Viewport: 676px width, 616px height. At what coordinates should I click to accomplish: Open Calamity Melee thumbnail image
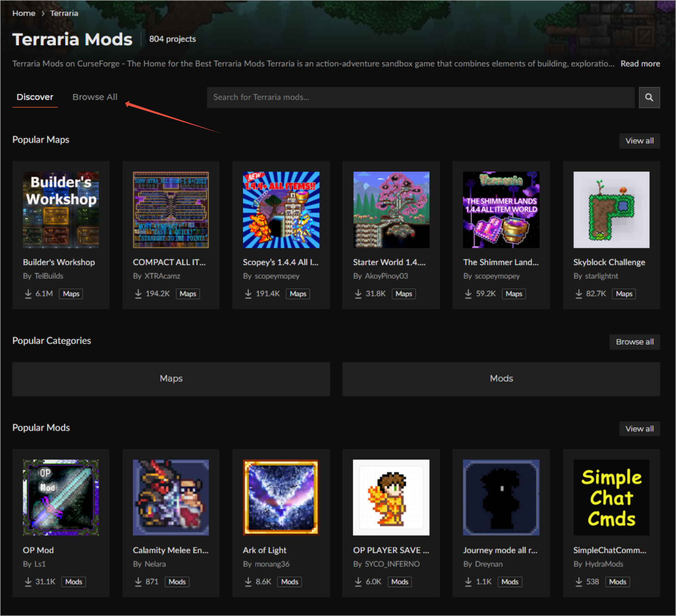coord(171,497)
